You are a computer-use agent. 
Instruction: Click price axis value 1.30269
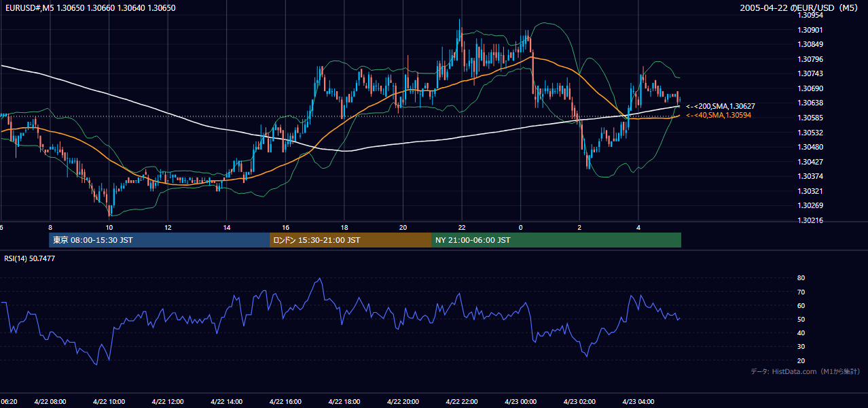pos(810,206)
